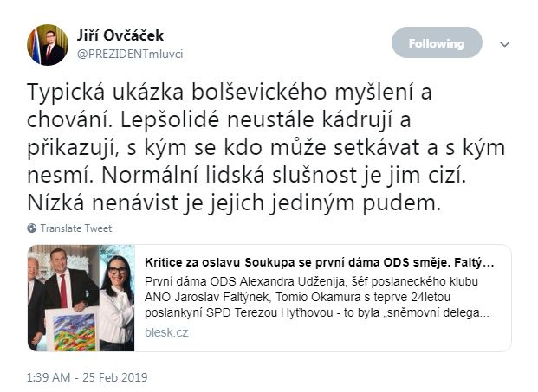Image resolution: width=538 pixels, height=392 pixels.
Task: Open the Jiří Ovčáček display name
Action: [120, 35]
